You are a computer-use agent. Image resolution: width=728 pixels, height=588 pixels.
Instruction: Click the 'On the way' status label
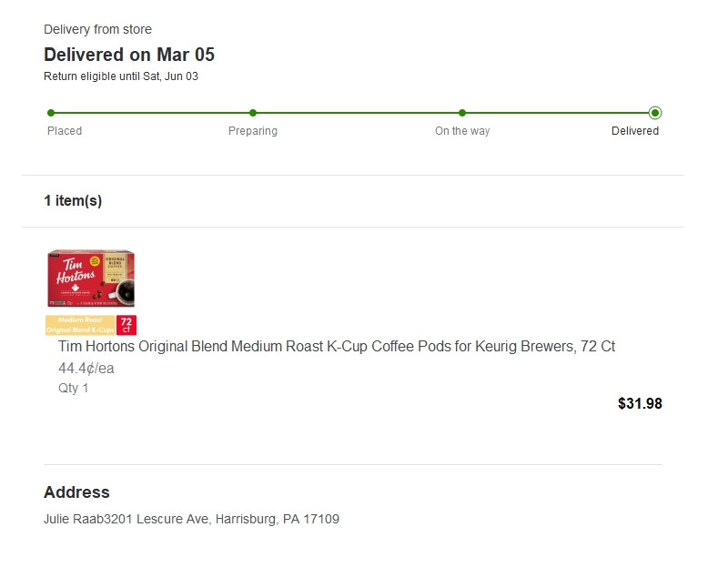pos(462,131)
